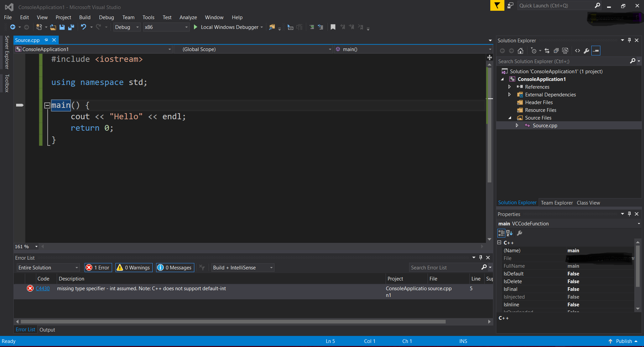
Task: Click the Error List horizontal scrollbar thumb
Action: (x=233, y=322)
